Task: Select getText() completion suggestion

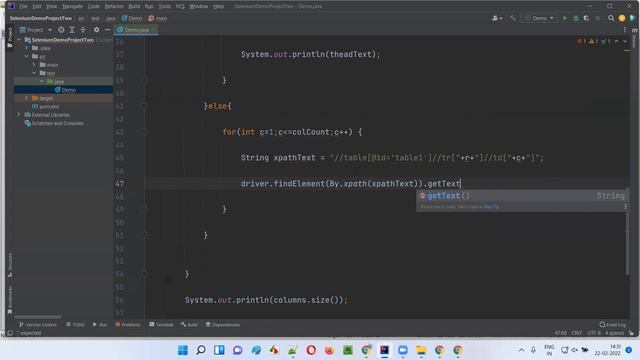Action: [x=522, y=196]
